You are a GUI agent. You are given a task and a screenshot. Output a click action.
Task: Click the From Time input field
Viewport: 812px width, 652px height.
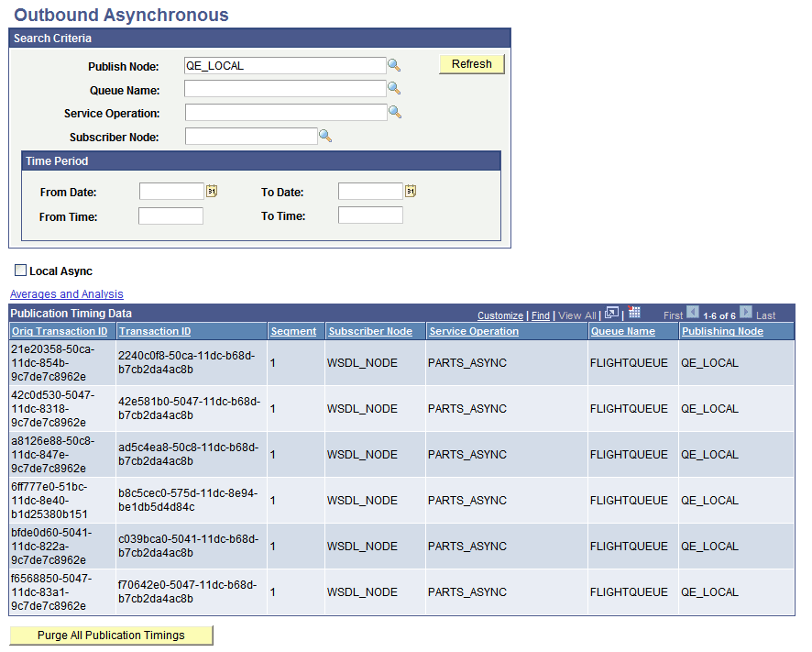(x=170, y=215)
